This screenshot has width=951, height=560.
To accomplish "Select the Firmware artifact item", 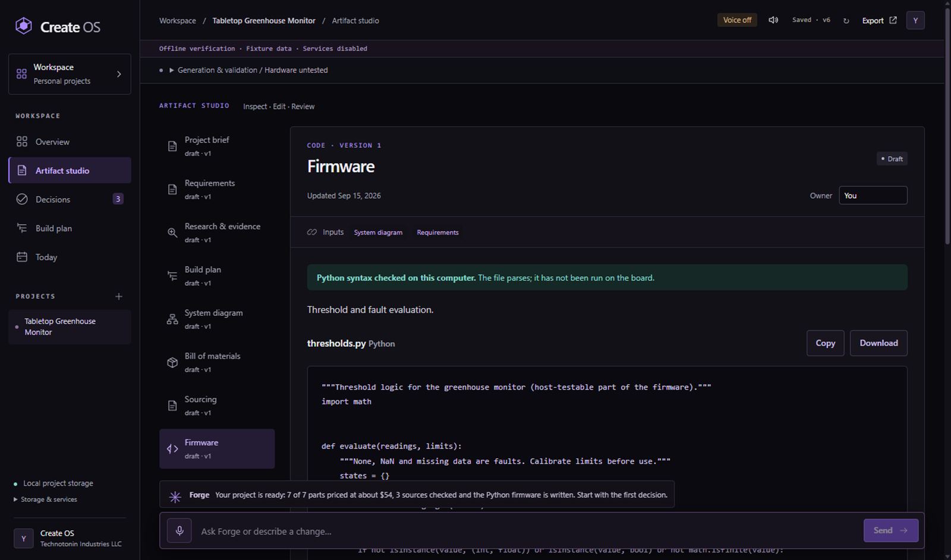I will (217, 449).
